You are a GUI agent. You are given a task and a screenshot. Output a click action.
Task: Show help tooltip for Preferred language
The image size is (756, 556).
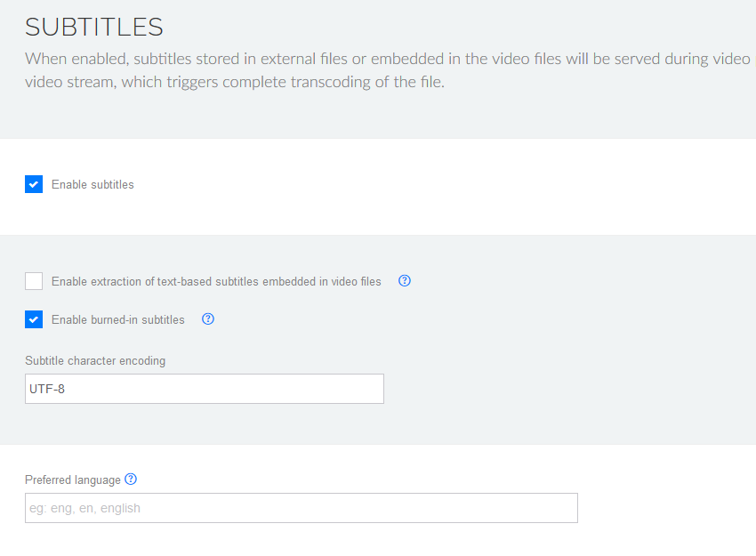131,479
